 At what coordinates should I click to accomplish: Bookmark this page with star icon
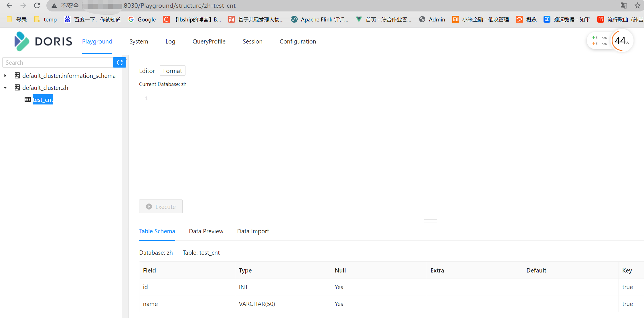click(637, 5)
